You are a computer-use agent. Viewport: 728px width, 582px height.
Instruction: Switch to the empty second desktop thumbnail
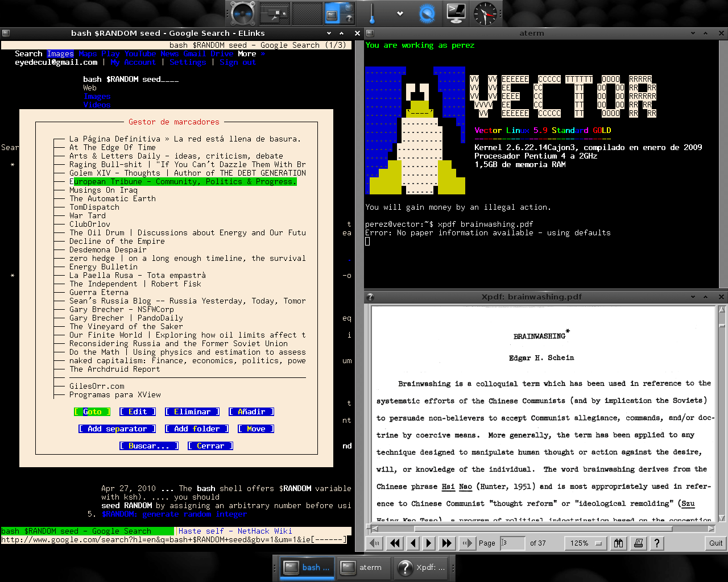coord(307,13)
